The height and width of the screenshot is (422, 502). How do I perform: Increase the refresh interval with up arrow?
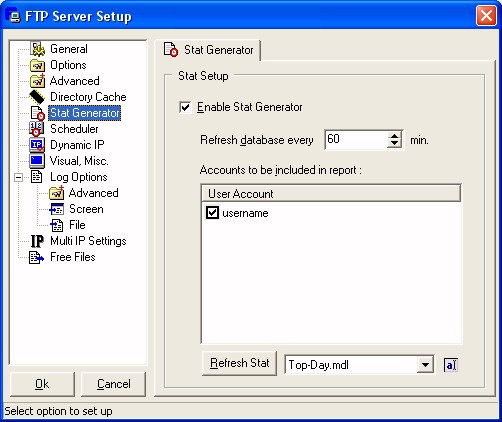coord(394,136)
